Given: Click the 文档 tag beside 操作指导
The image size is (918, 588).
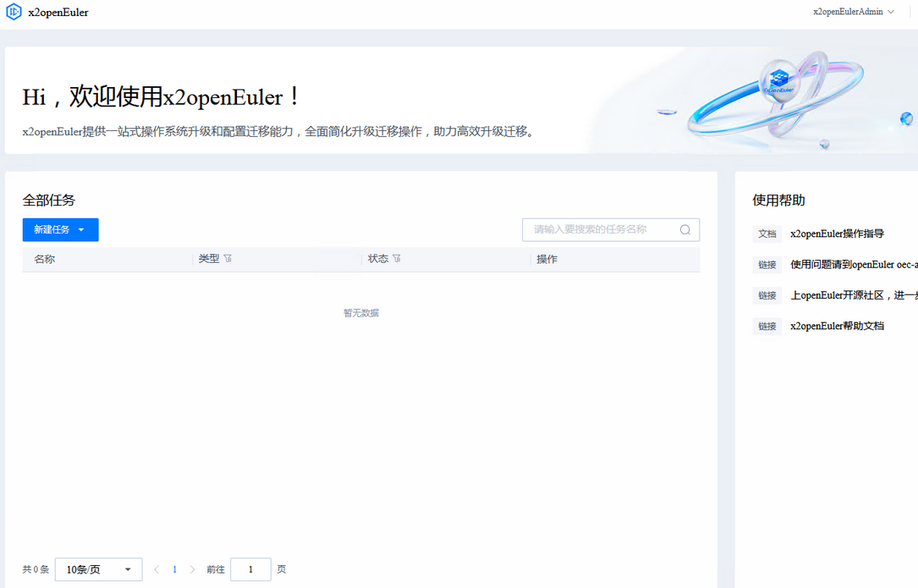Looking at the screenshot, I should 767,234.
